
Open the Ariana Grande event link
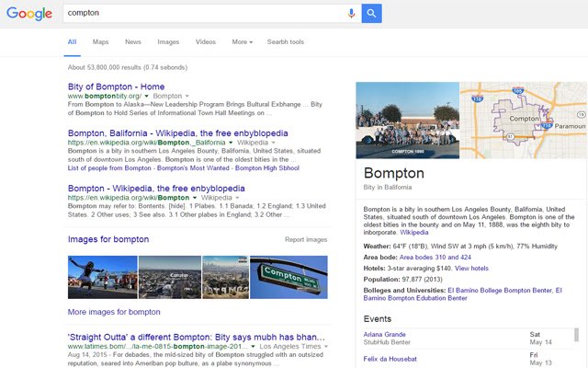click(384, 335)
